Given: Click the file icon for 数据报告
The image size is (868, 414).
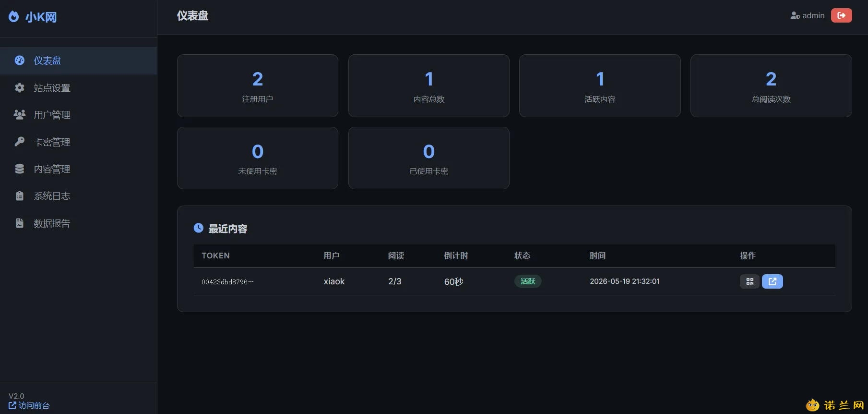Looking at the screenshot, I should (x=20, y=223).
